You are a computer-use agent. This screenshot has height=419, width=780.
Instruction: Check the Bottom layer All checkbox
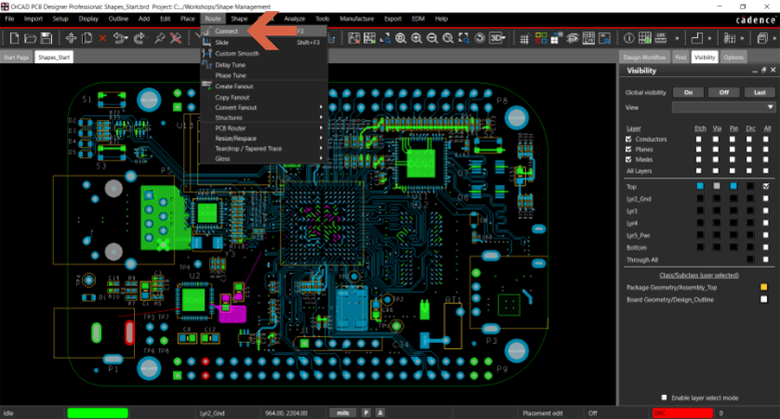(766, 247)
